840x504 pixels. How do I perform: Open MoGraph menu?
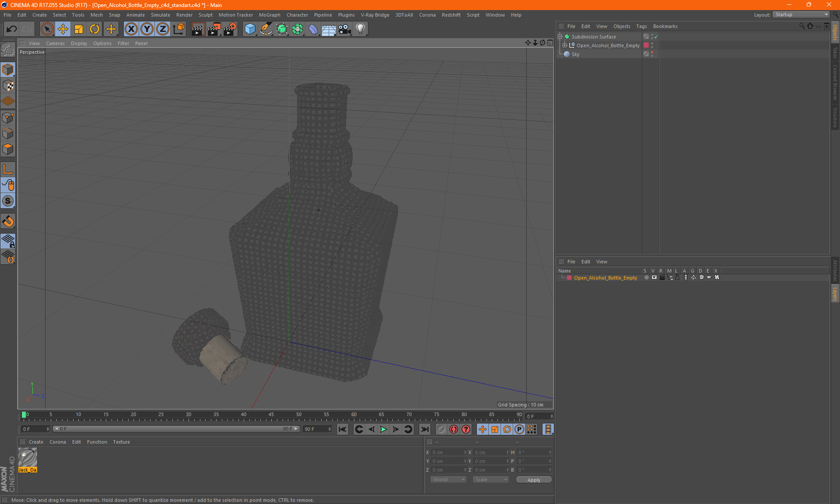pyautogui.click(x=269, y=15)
